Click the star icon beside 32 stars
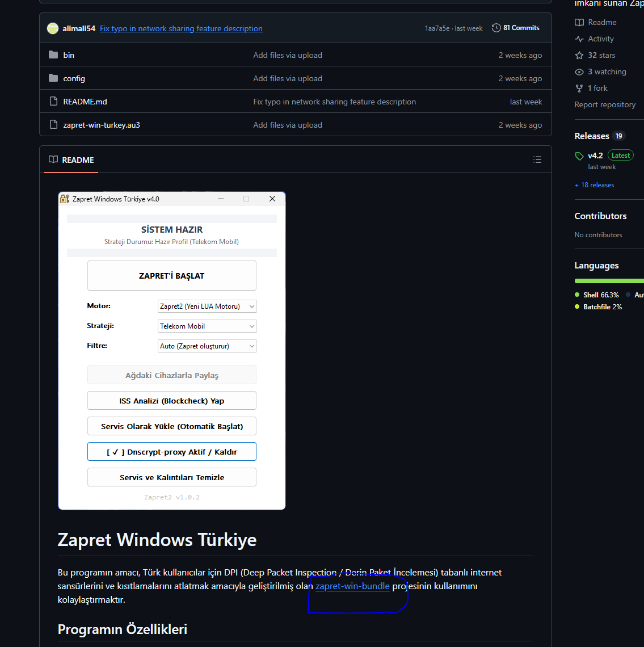Image resolution: width=644 pixels, height=647 pixels. click(579, 55)
